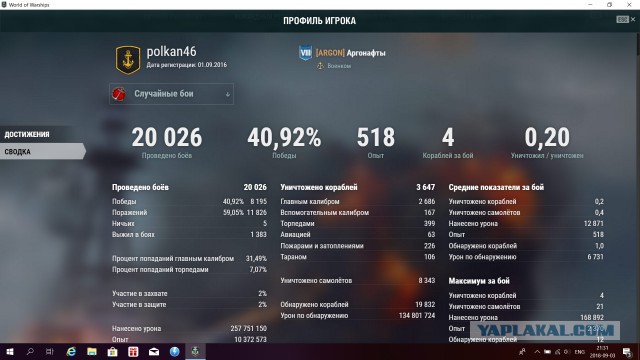640x360 pixels.
Task: Click the Тараном kills row
Action: click(x=358, y=257)
